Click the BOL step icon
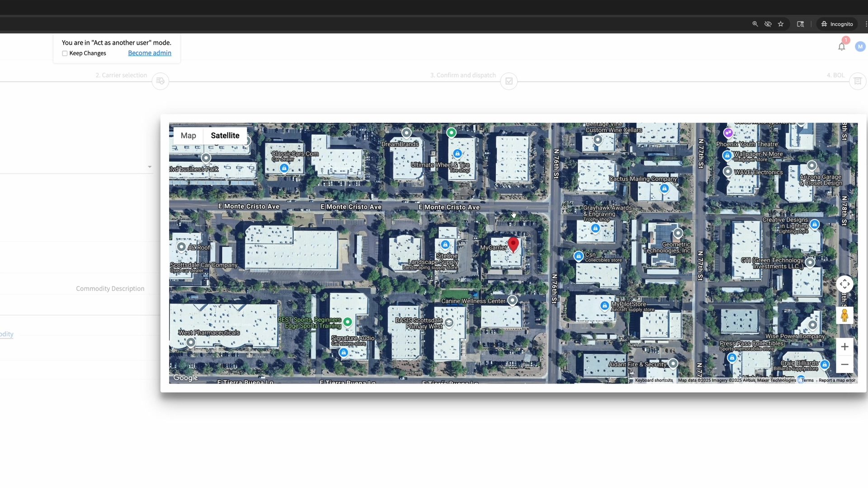Viewport: 868px width, 488px height. (x=857, y=81)
